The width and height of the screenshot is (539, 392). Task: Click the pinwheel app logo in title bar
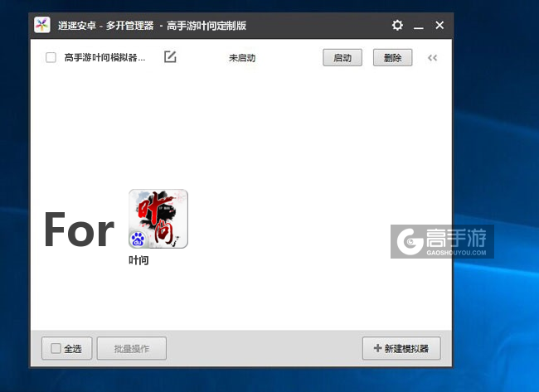[42, 25]
